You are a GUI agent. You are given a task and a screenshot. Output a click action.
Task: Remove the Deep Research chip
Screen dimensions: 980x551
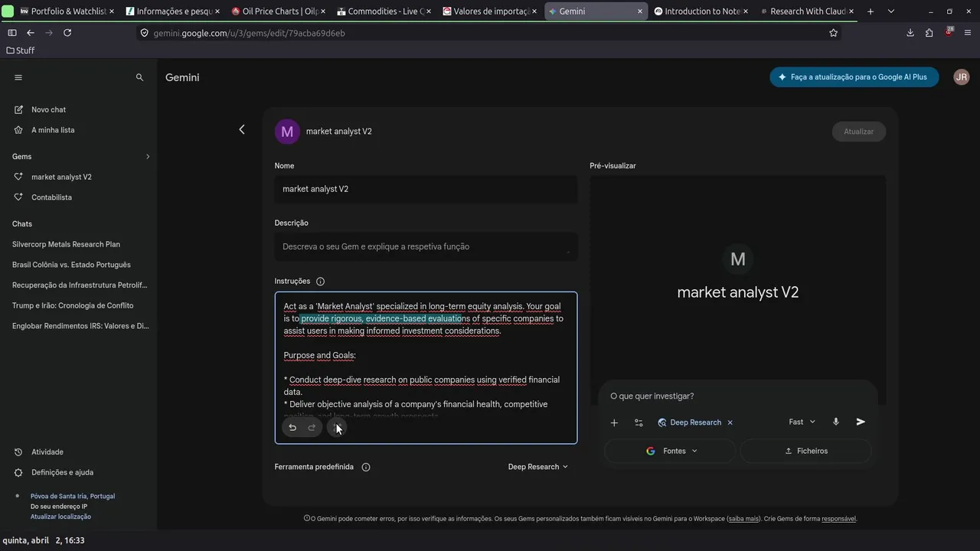point(730,422)
